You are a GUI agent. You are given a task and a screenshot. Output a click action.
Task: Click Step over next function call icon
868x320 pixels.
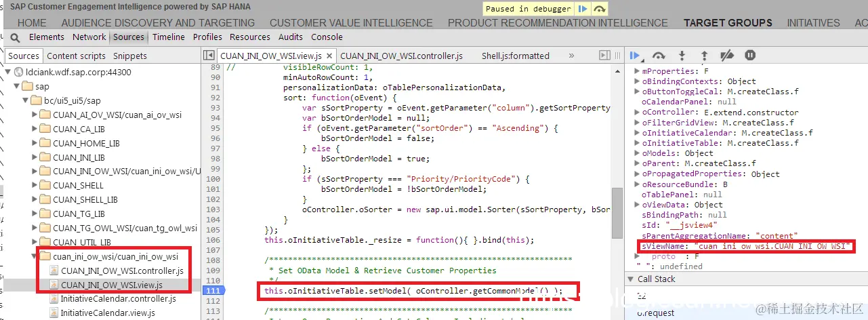[658, 56]
